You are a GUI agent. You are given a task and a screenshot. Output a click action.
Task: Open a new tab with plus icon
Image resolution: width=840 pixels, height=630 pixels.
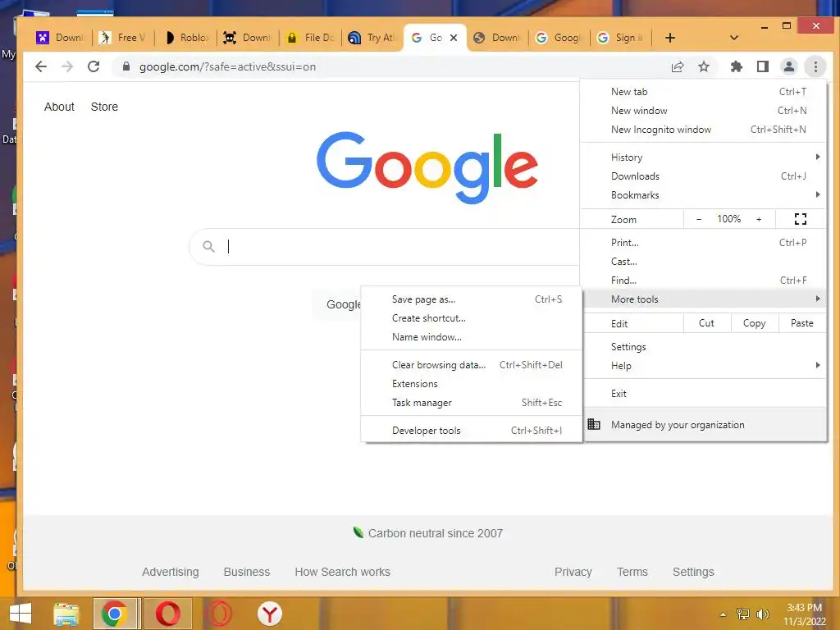coord(669,38)
